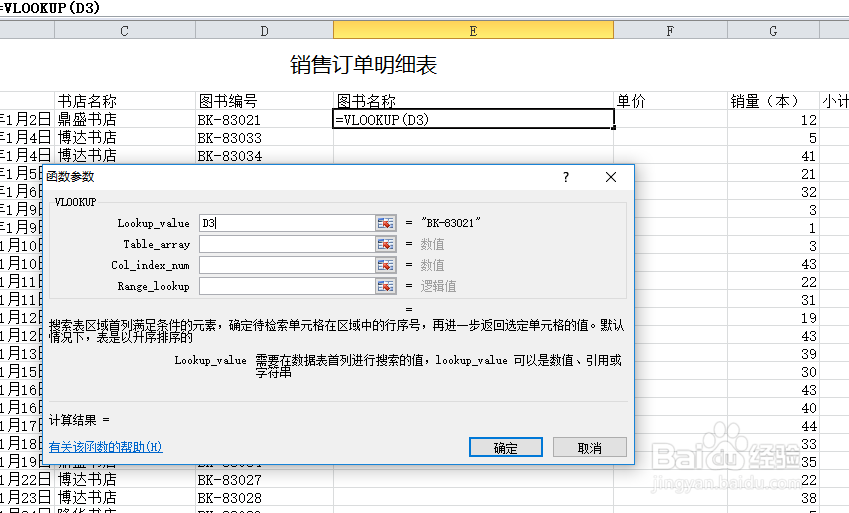The width and height of the screenshot is (849, 513).
Task: Select column F header
Action: (x=670, y=31)
